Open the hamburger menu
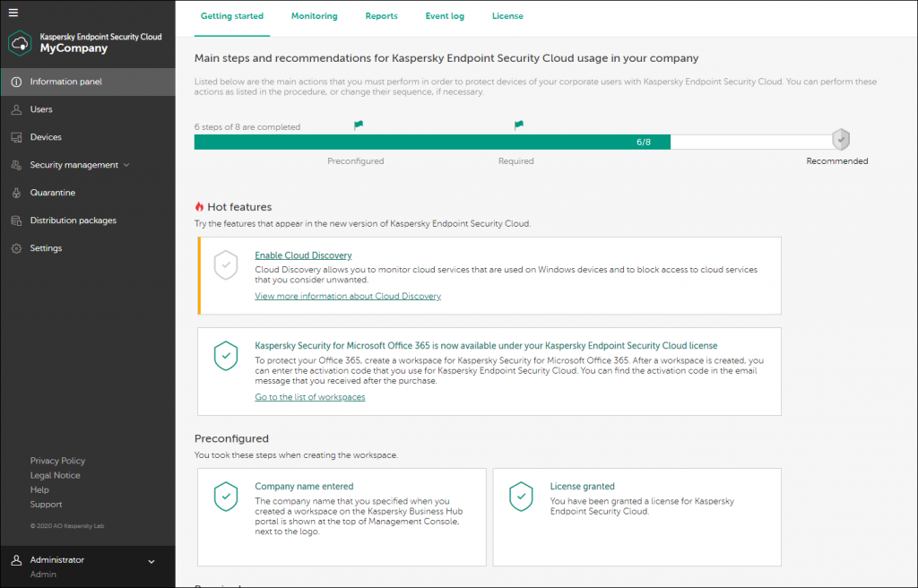This screenshot has height=588, width=918. (13, 13)
